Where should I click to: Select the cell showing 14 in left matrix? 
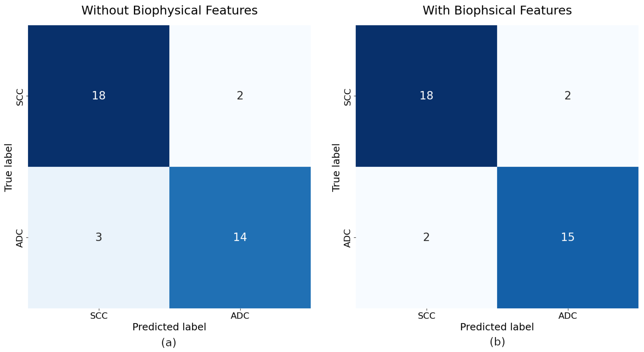240,237
